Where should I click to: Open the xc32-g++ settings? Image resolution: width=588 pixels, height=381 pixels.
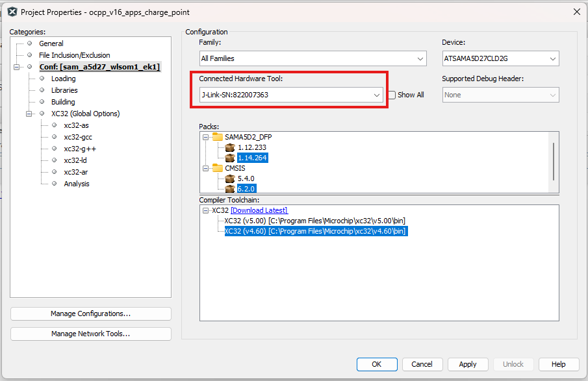[x=80, y=149]
